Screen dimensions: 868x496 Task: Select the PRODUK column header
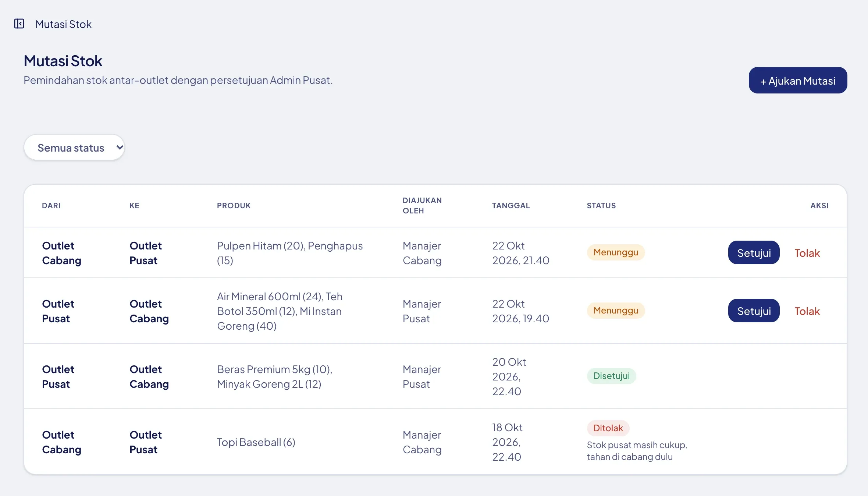tap(234, 206)
